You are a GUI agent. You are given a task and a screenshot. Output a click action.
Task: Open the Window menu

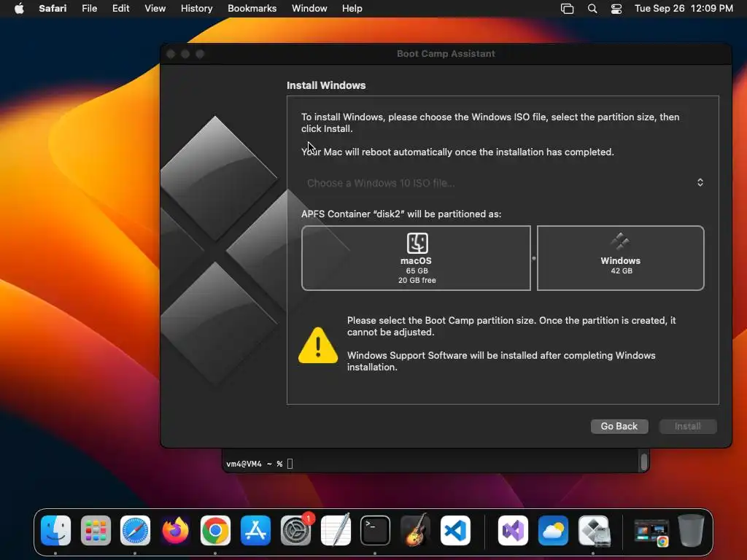309,9
